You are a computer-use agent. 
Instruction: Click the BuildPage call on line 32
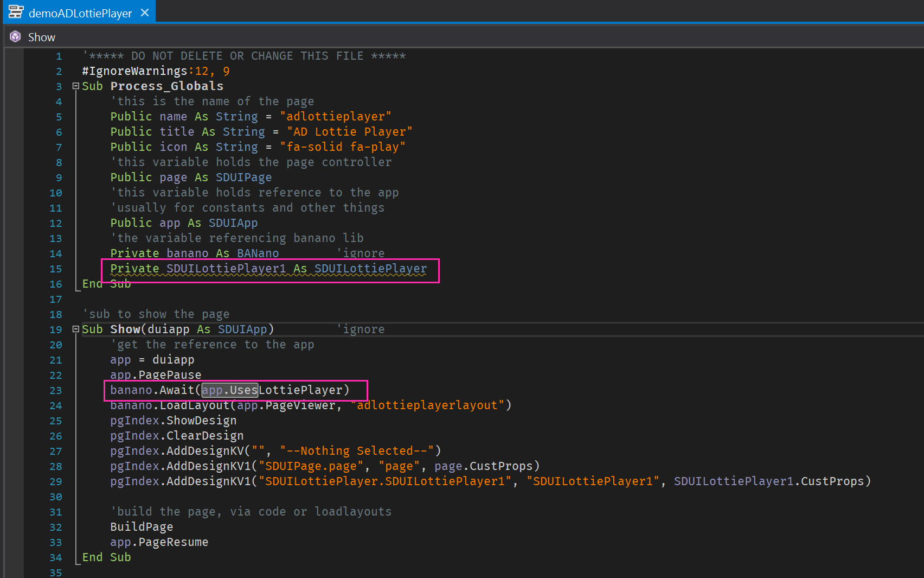(x=142, y=527)
